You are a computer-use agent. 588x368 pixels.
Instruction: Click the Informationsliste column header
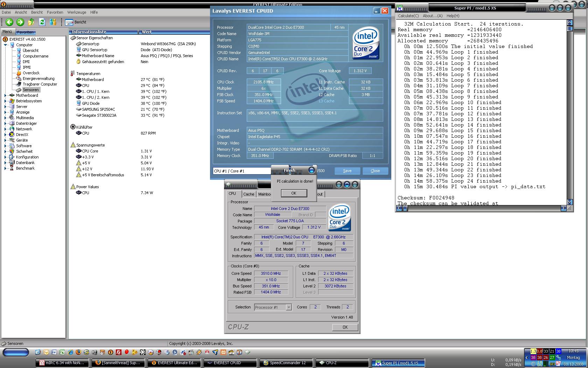click(x=103, y=32)
